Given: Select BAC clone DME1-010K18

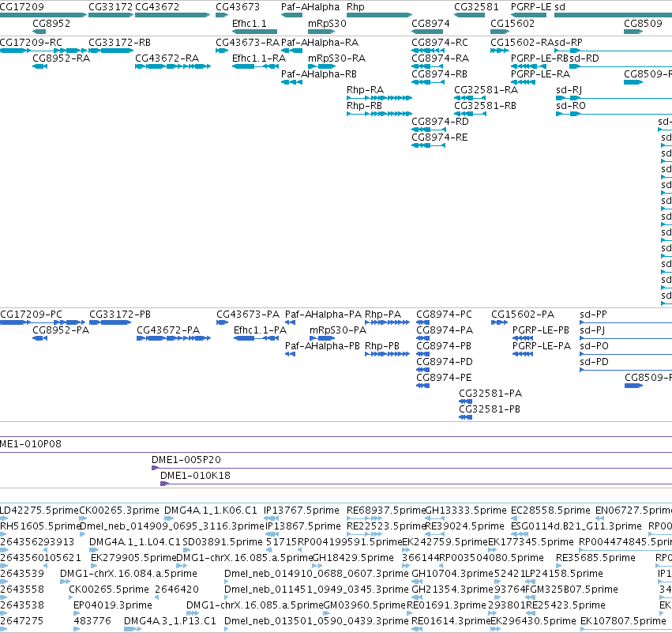Looking at the screenshot, I should pyautogui.click(x=195, y=476).
